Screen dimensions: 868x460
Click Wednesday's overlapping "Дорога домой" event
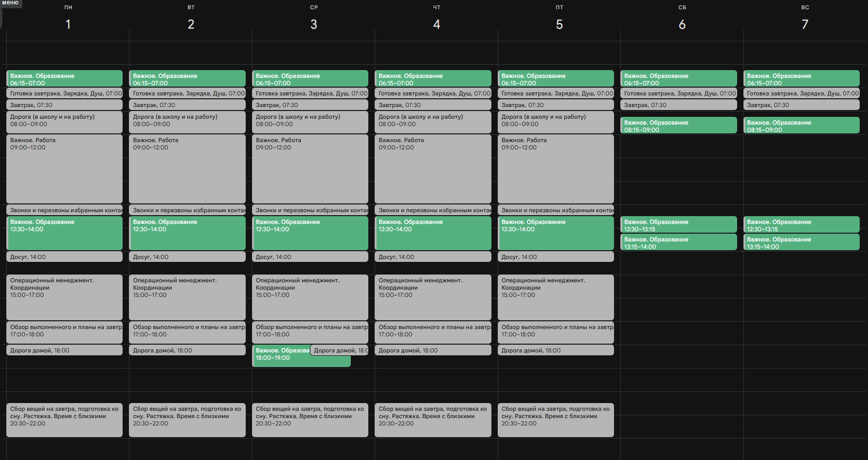coord(340,350)
